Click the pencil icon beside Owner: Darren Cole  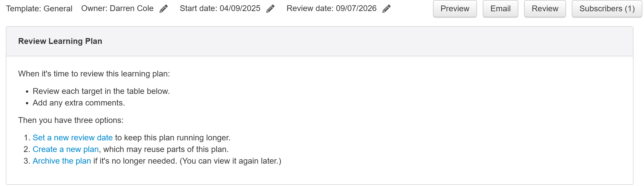click(164, 9)
